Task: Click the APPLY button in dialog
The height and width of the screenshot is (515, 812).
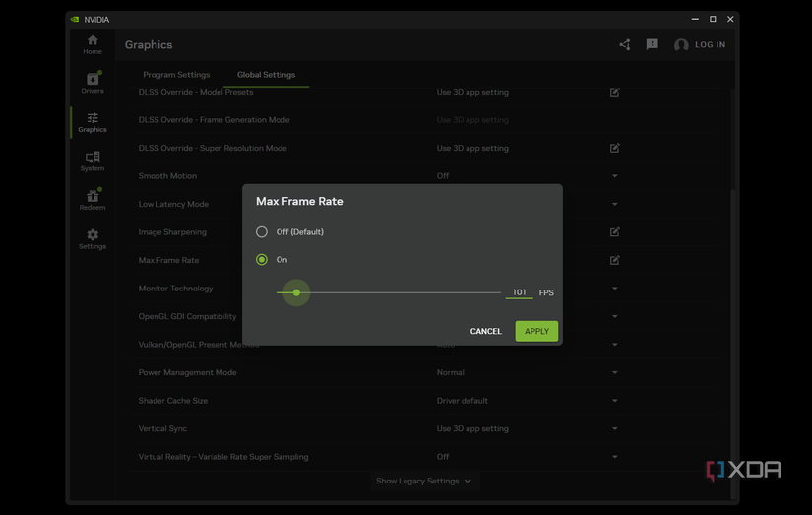Action: 536,331
